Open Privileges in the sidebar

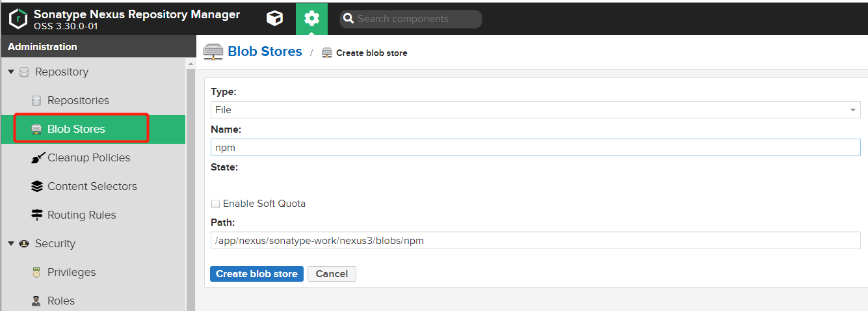click(72, 272)
